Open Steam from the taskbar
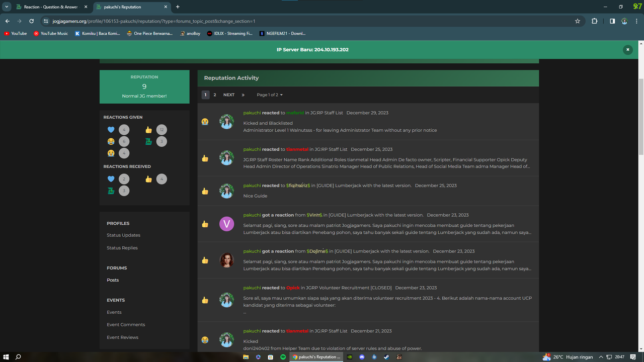This screenshot has width=644, height=362. pos(386,357)
